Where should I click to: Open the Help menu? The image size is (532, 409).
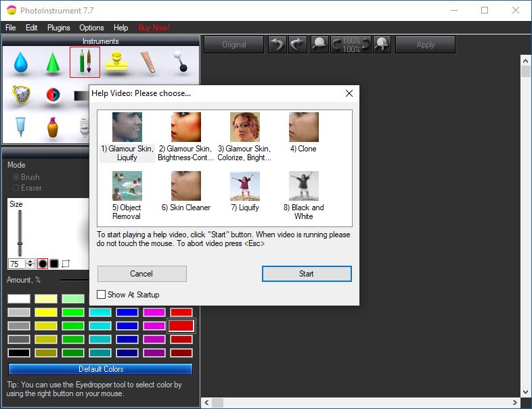(x=120, y=28)
